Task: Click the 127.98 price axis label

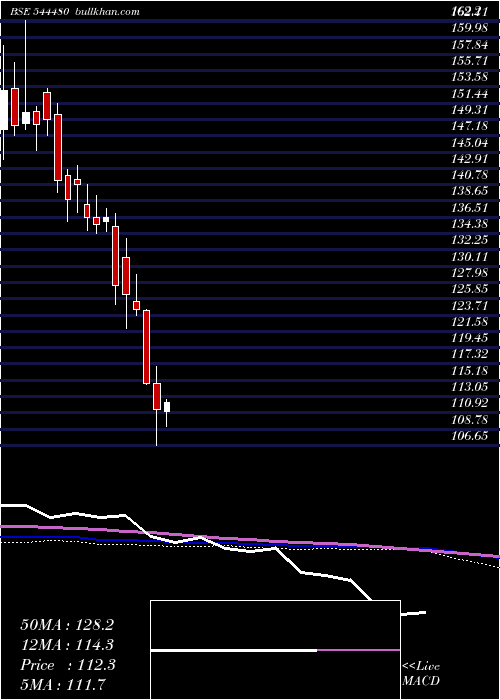Action: [468, 273]
